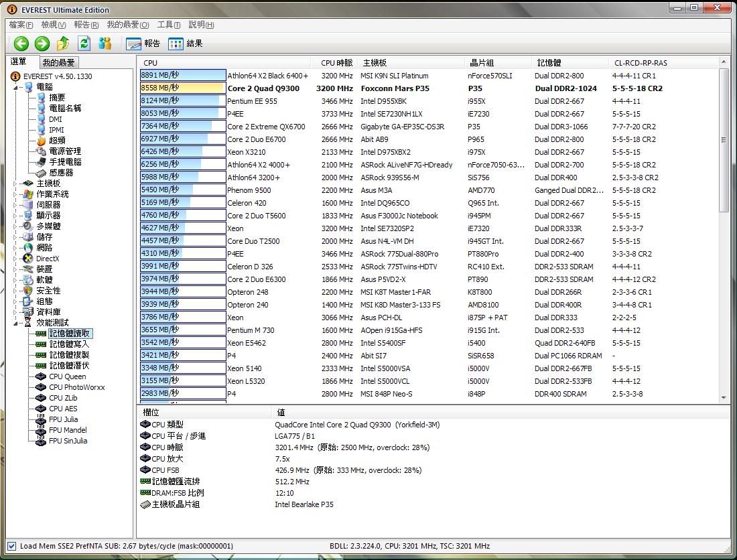Open the 報告 report toolbar button

(x=143, y=44)
